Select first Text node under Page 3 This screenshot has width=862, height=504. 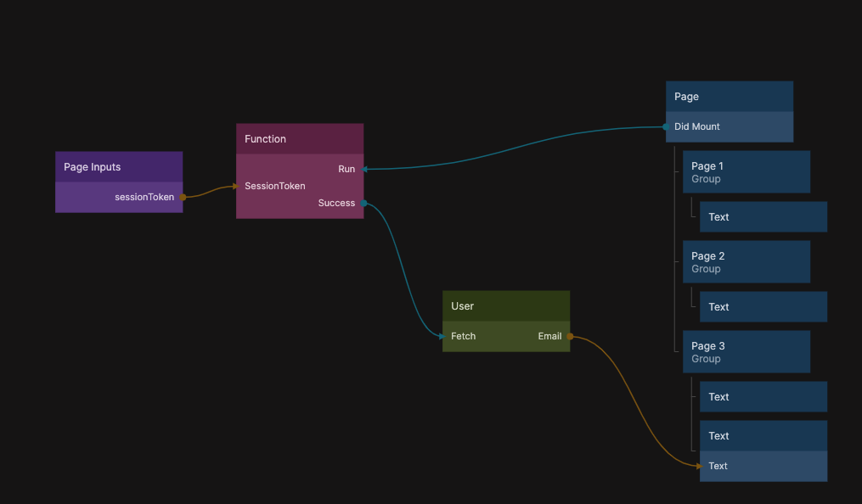[763, 397]
